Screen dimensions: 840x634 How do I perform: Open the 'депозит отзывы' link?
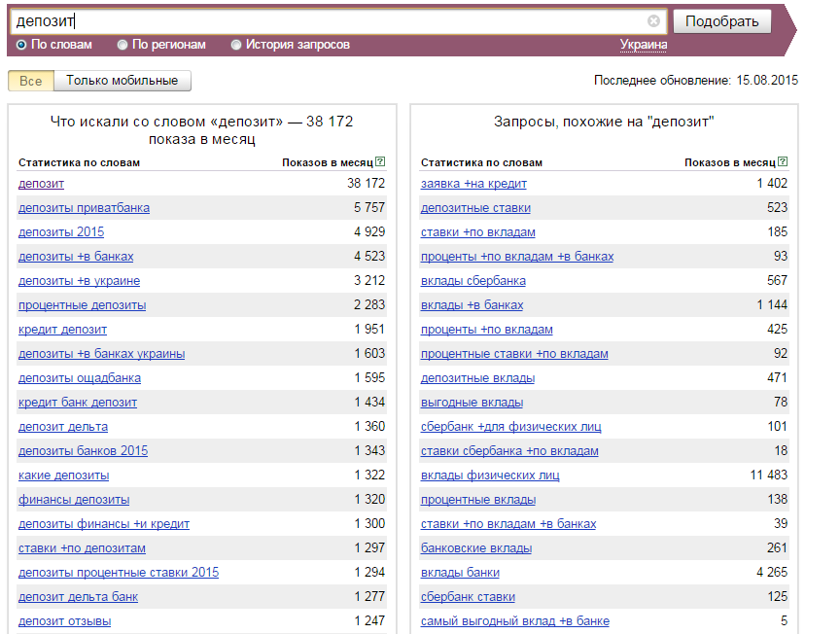coord(65,621)
